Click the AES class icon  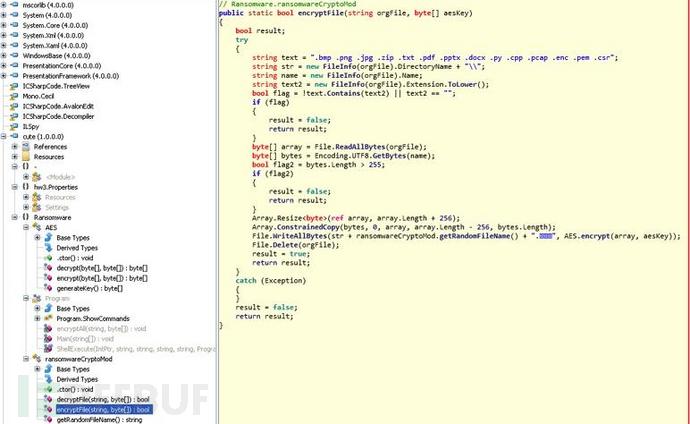37,227
